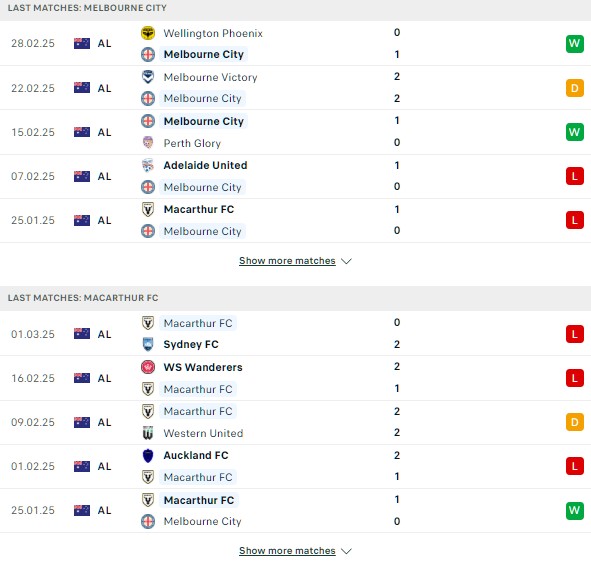Image resolution: width=591 pixels, height=567 pixels.
Task: Click the WS Wanderers team crest
Action: 148,367
